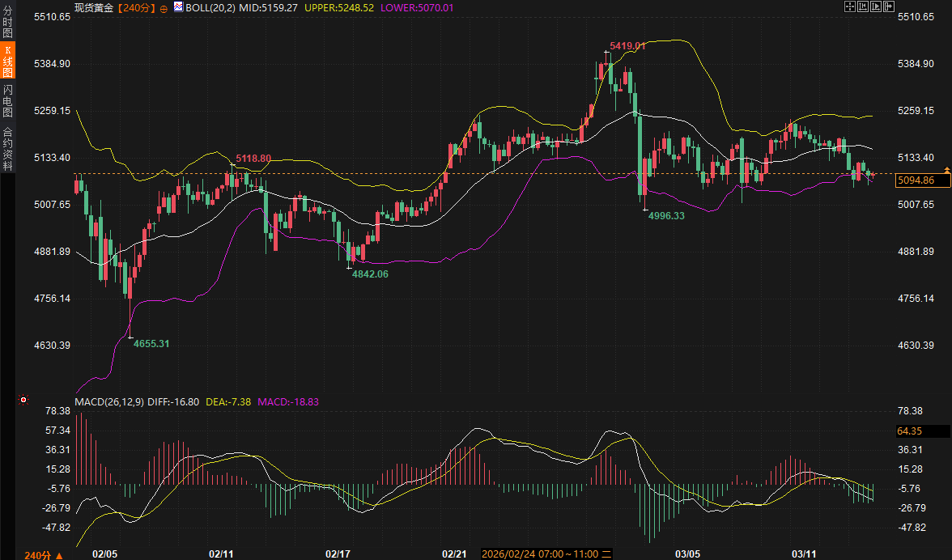Click the shift chart right axis icon
Screen dimensions: 952x560
(875, 6)
